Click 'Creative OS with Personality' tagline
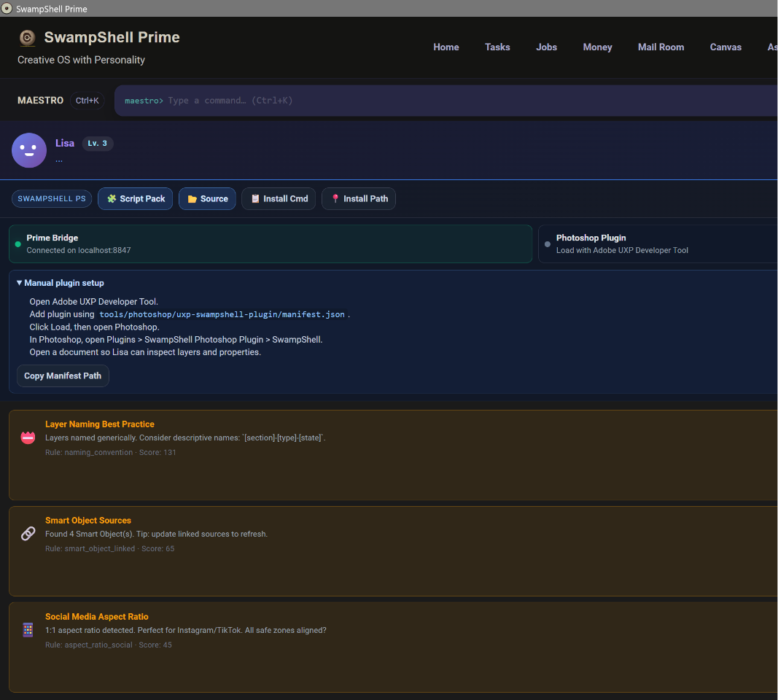 [x=82, y=60]
